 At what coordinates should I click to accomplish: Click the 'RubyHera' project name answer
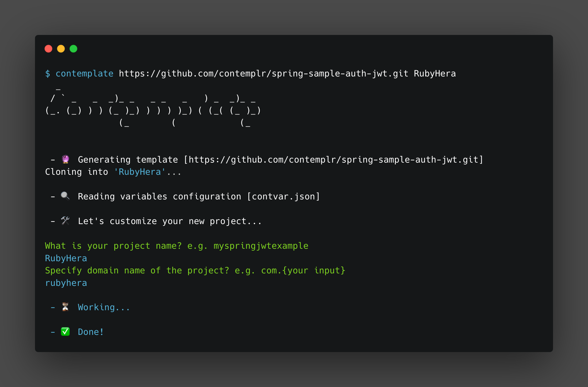[66, 258]
